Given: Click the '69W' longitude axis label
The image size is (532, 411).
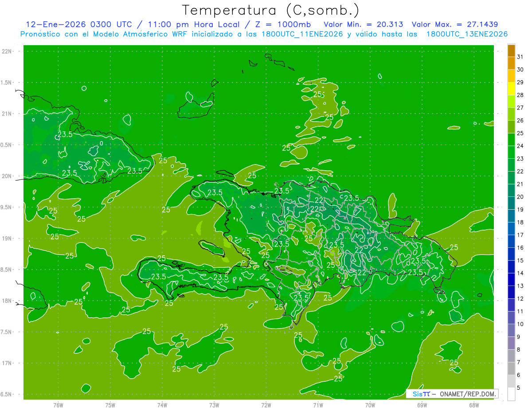Looking at the screenshot, I should tap(422, 405).
